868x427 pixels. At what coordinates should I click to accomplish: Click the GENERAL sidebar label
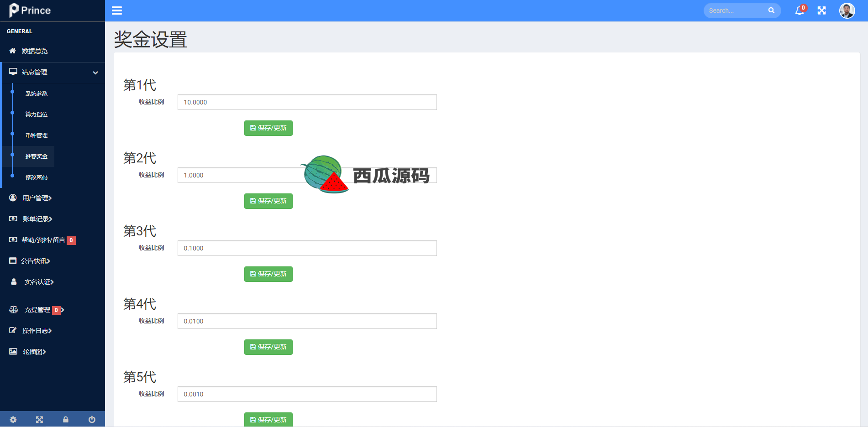[x=20, y=31]
